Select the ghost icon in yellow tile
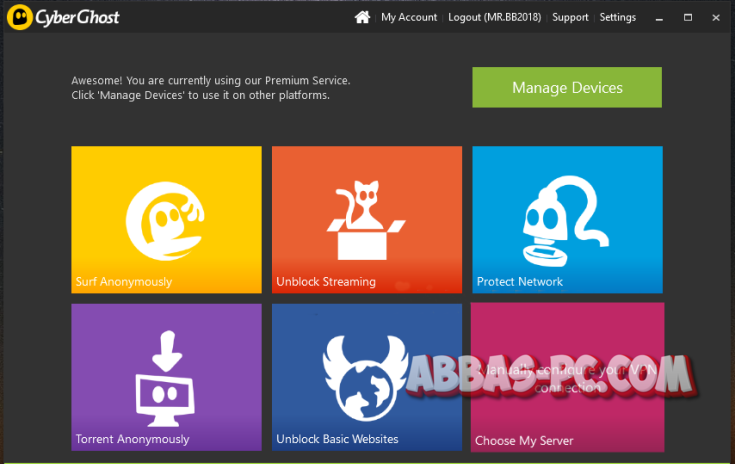This screenshot has height=464, width=735. (165, 221)
